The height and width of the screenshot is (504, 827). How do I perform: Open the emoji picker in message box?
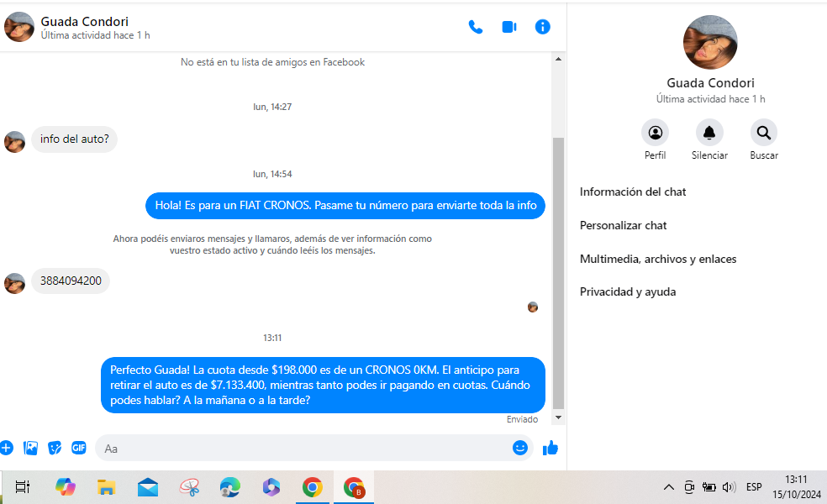tap(520, 448)
